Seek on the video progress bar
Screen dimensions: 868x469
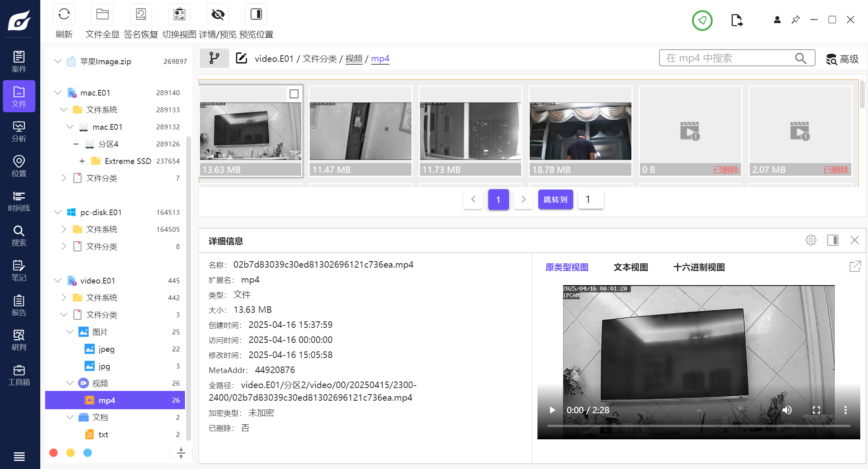(698, 426)
